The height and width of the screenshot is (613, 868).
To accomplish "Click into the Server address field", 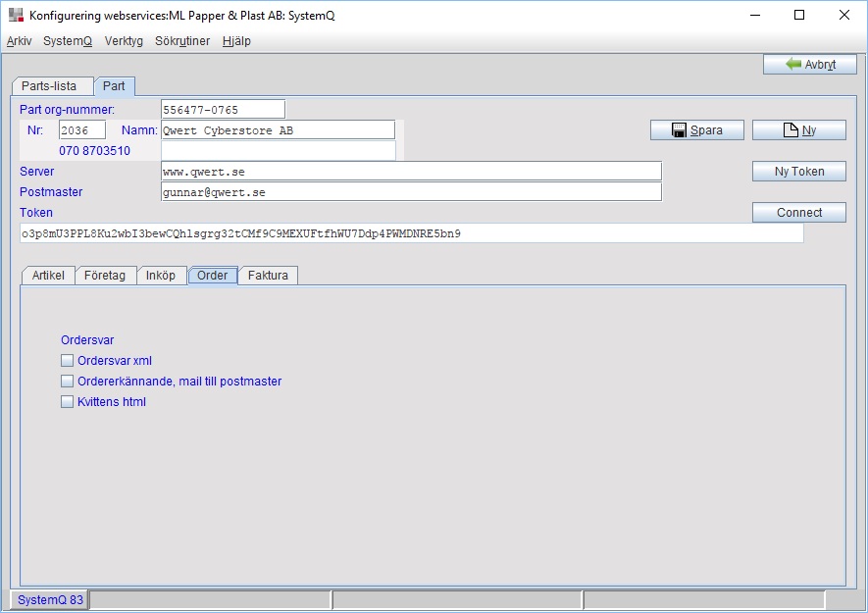I will coord(411,172).
